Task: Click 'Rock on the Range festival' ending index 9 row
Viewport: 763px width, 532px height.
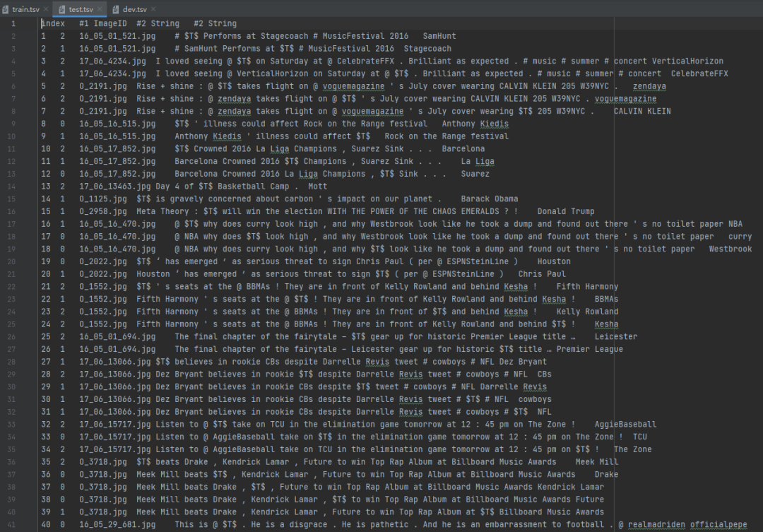Action: [446, 136]
